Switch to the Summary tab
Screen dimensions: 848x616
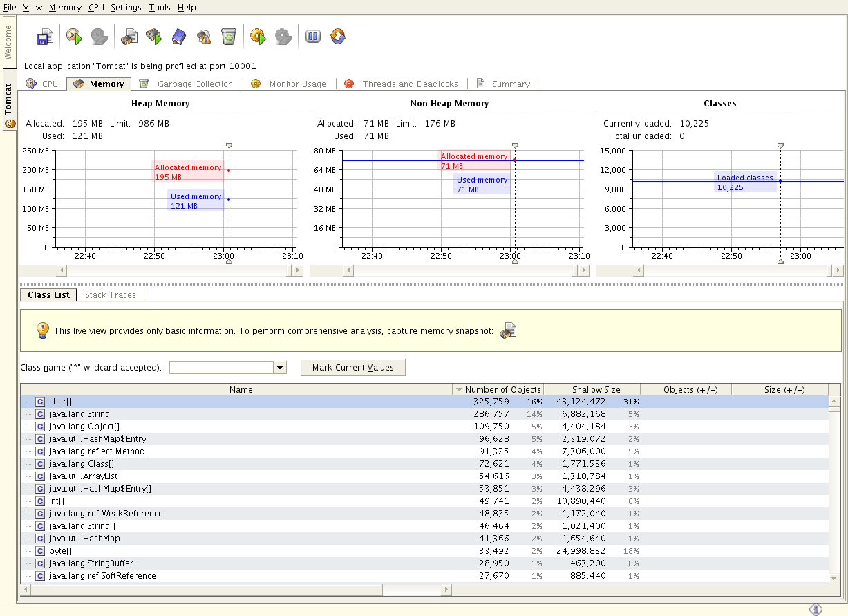[504, 84]
